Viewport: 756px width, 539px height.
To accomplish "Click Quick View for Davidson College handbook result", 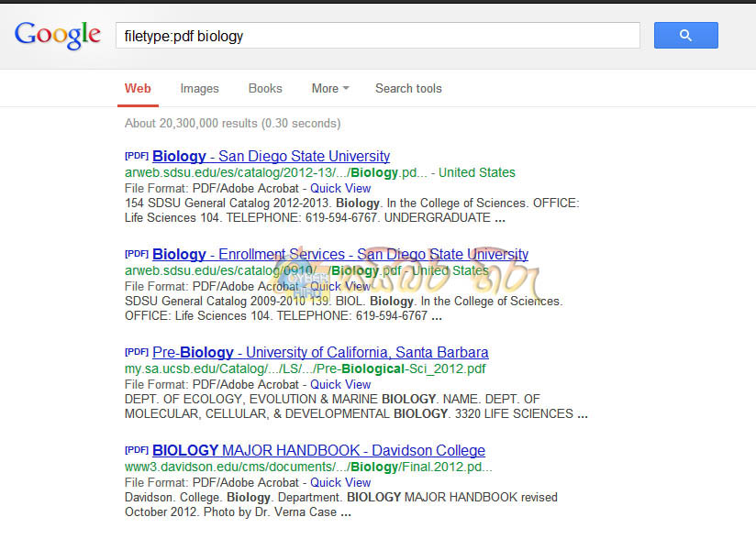I will coord(340,483).
